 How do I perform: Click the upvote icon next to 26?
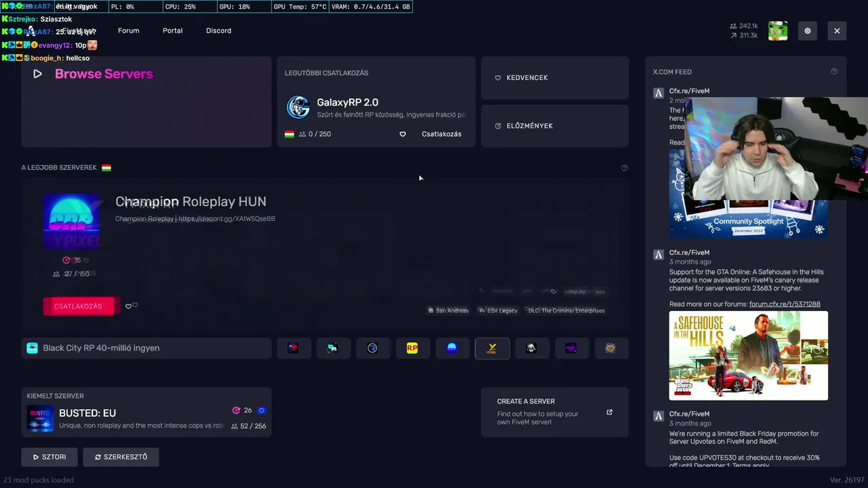click(x=236, y=411)
